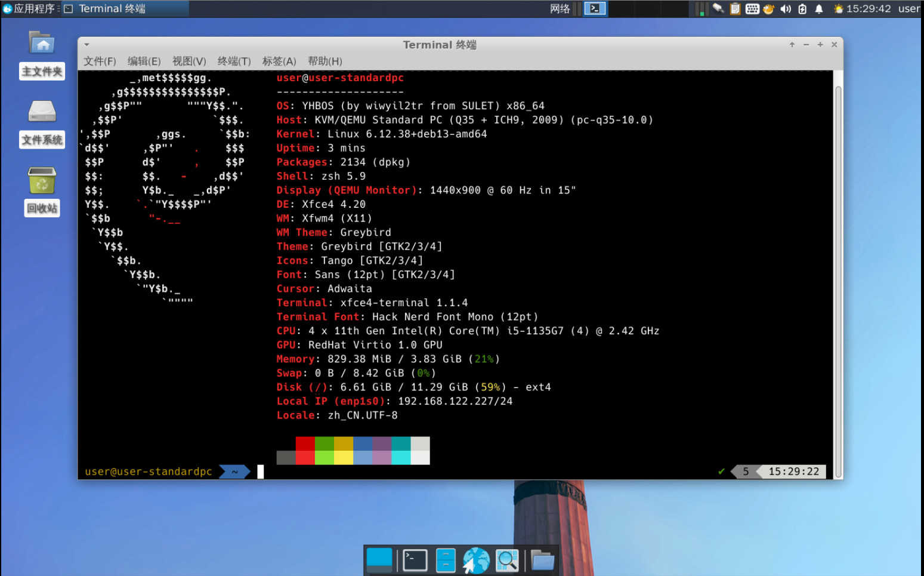Open the 终端(T) menu
The image size is (924, 576).
pyautogui.click(x=234, y=61)
